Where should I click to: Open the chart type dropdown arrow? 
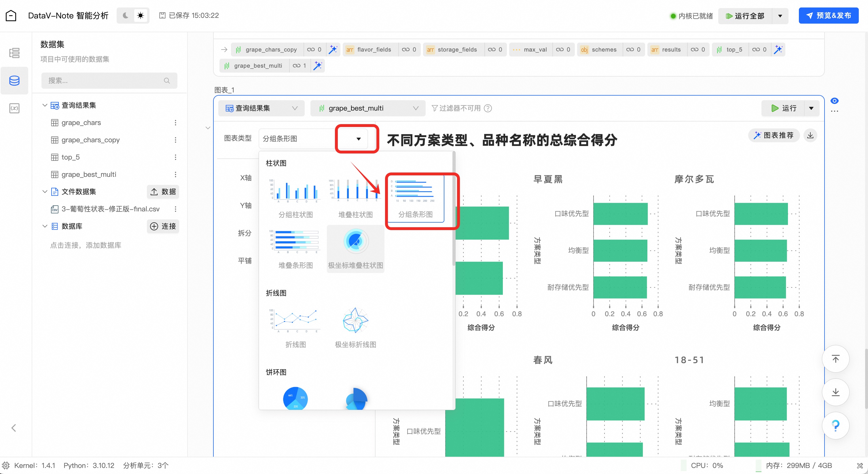click(x=358, y=139)
